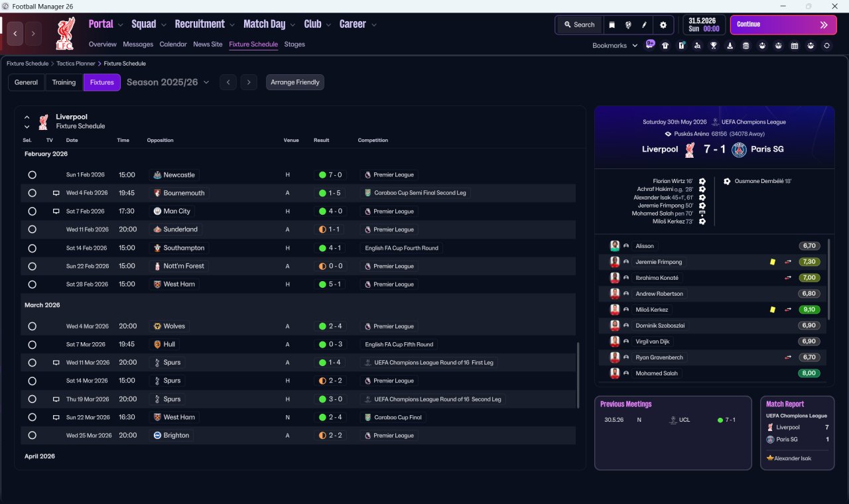The image size is (849, 504).
Task: Click the pencil edit icon in top toolbar
Action: [644, 25]
